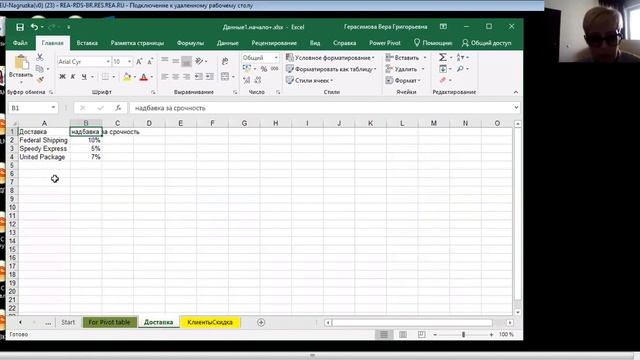The width and height of the screenshot is (640, 360).
Task: Increase font size with the large A icon
Action: pos(139,62)
